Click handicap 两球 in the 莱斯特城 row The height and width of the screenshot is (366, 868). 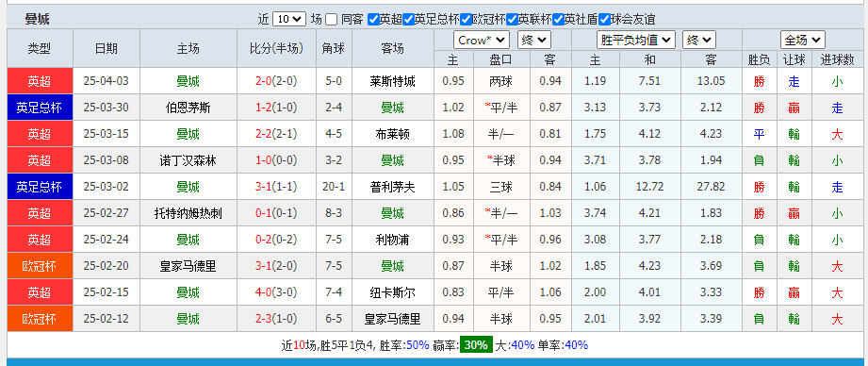[501, 81]
